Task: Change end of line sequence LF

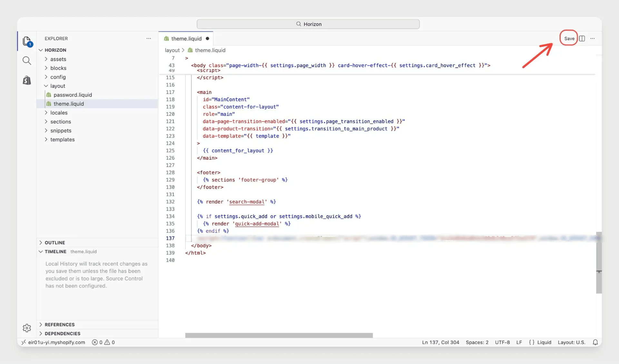Action: click(519, 342)
